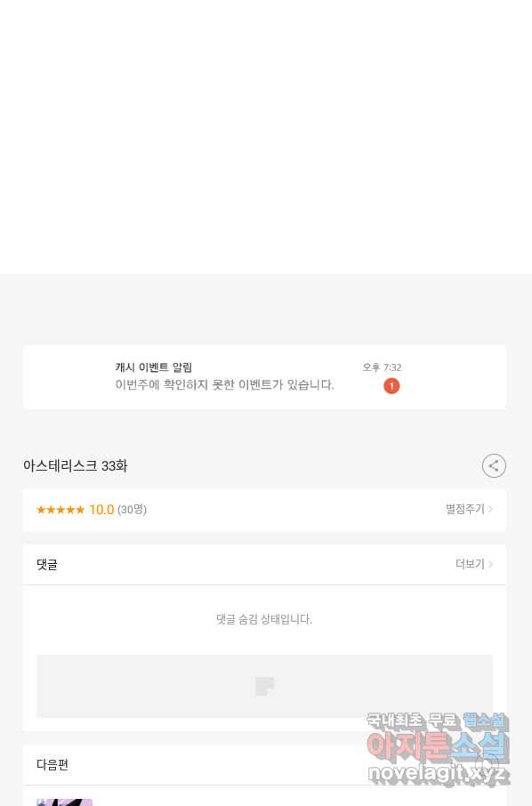This screenshot has width=532, height=806.
Task: Select the 아스테리스크 33화 title
Action: (75, 465)
